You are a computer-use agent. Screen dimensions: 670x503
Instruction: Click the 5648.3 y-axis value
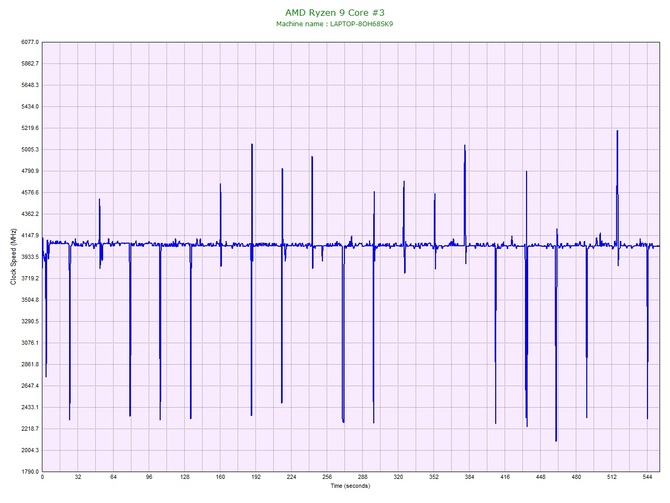(x=30, y=85)
